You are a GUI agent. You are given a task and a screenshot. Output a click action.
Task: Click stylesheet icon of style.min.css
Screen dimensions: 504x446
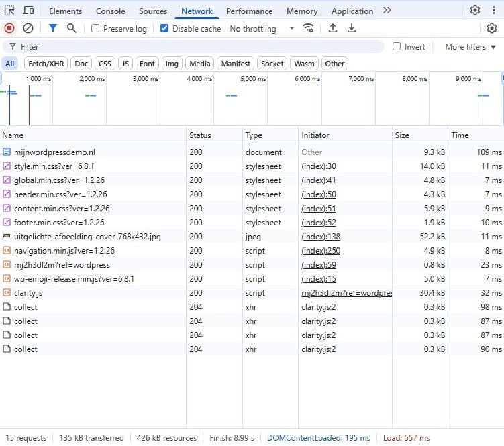coord(7,166)
